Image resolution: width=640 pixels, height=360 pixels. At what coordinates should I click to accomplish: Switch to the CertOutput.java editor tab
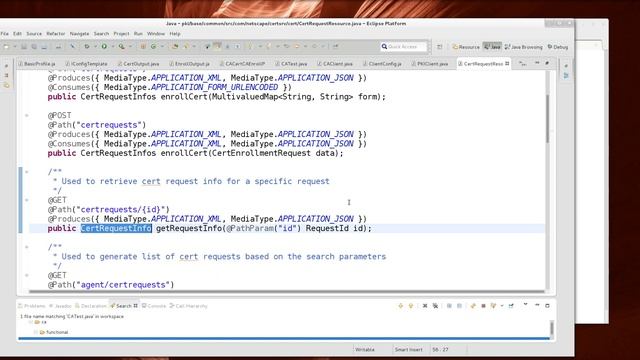pos(138,64)
